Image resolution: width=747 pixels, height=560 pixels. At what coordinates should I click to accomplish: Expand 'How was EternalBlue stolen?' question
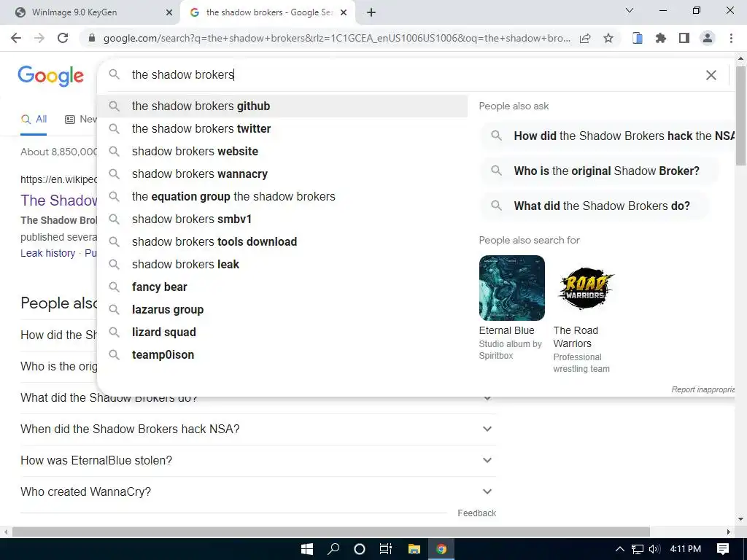tap(258, 461)
